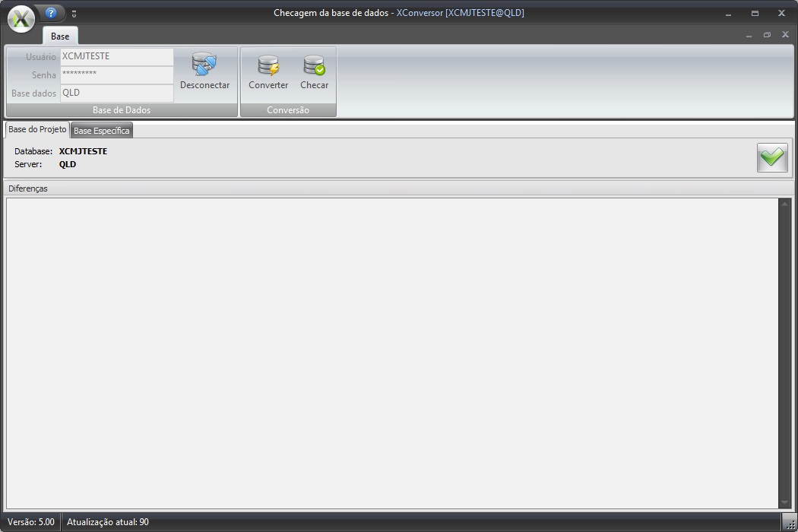Expand the quick access toolbar customize arrow
Screen dimensions: 798x532
[x=74, y=14]
